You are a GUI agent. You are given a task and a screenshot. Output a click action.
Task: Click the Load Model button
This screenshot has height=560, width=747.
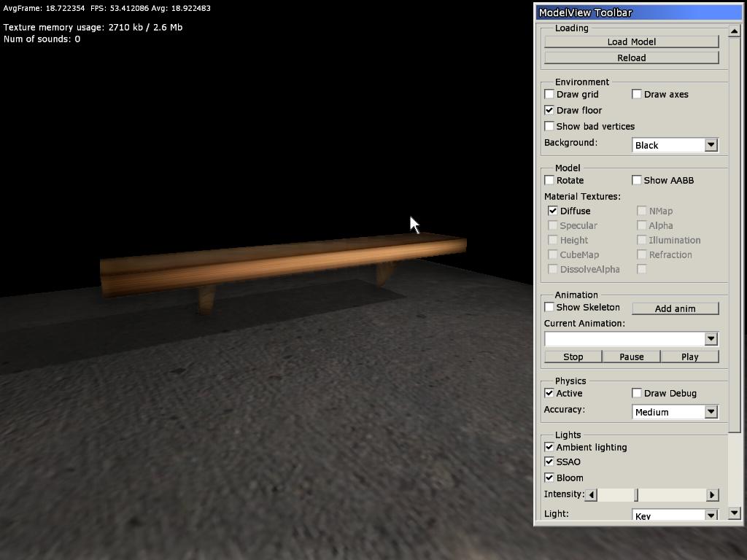[631, 42]
